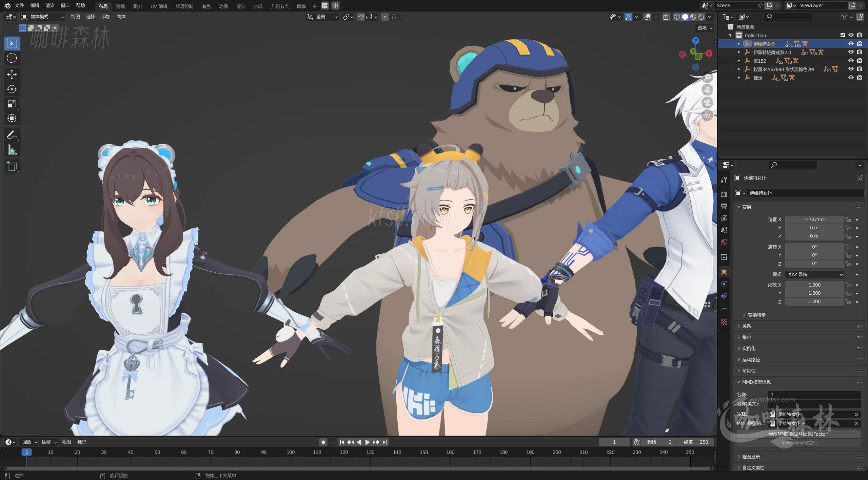
Task: Switch viewport to wireframe shading
Action: click(677, 17)
